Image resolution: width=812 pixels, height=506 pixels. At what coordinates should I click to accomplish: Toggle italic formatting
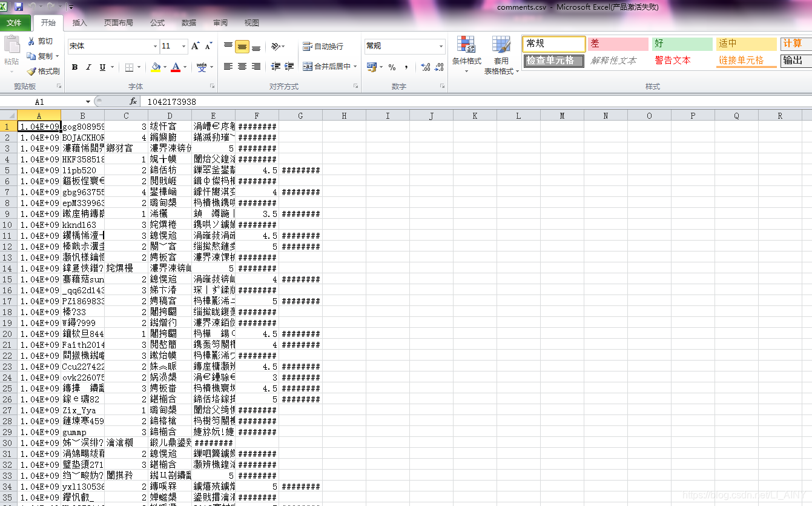click(x=88, y=67)
